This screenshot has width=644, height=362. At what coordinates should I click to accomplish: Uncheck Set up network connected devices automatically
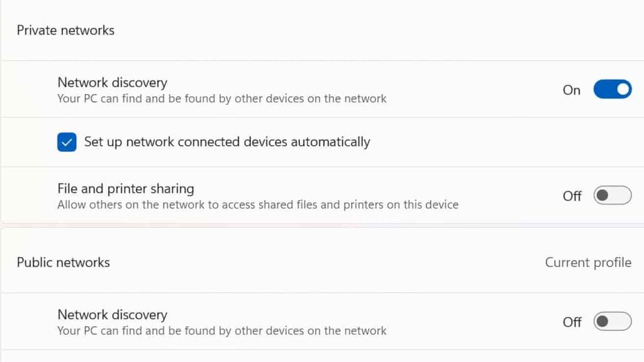pyautogui.click(x=67, y=142)
